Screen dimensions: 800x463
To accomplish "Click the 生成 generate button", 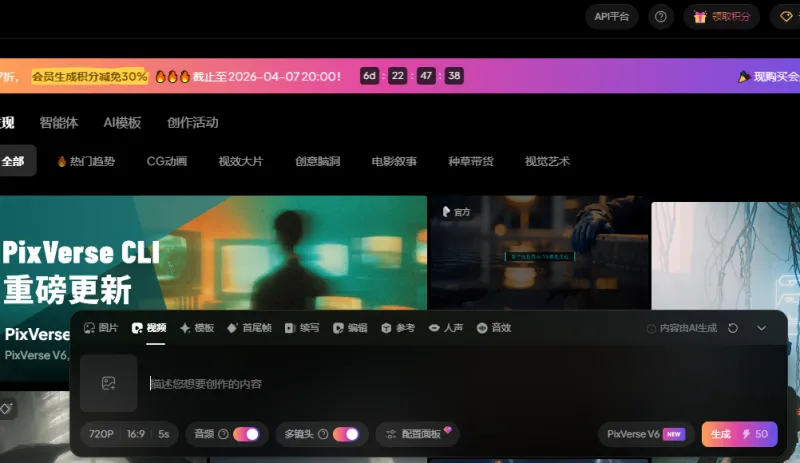I will click(x=739, y=434).
